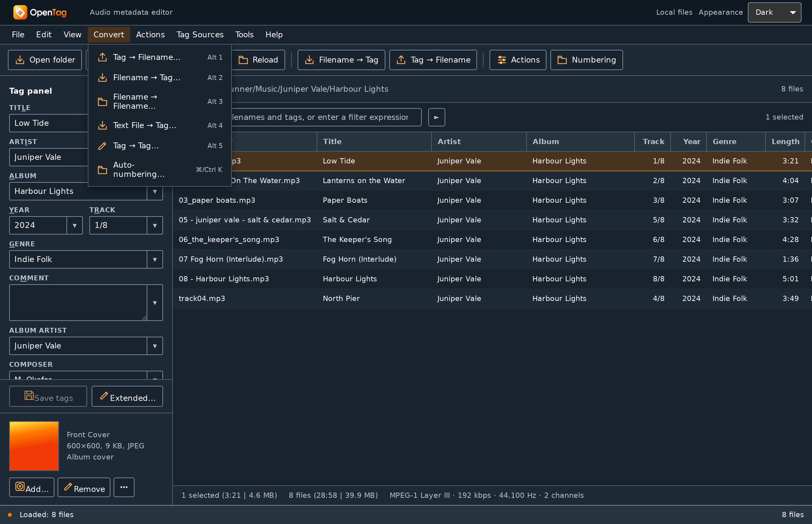Click the Save tags floppy disk icon
This screenshot has width=812, height=524.
(29, 395)
